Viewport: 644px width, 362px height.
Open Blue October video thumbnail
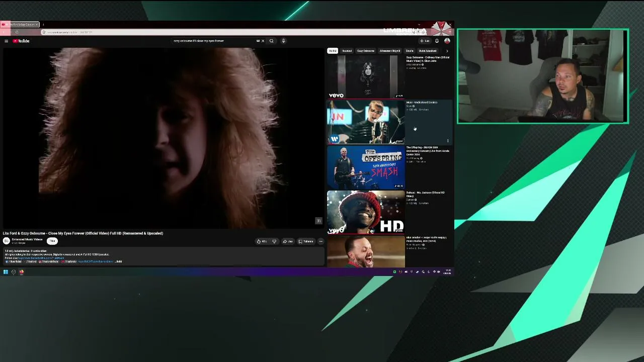coord(366,252)
